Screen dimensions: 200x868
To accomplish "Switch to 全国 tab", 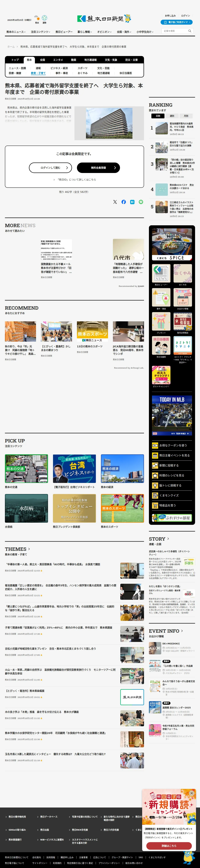I will click(42, 60).
